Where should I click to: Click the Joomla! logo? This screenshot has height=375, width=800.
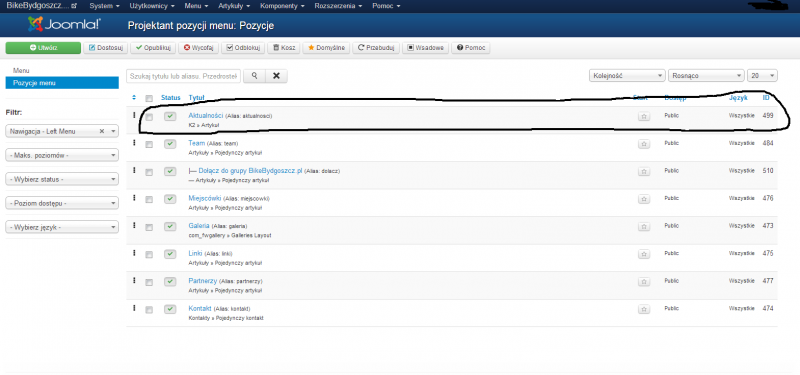(x=64, y=24)
